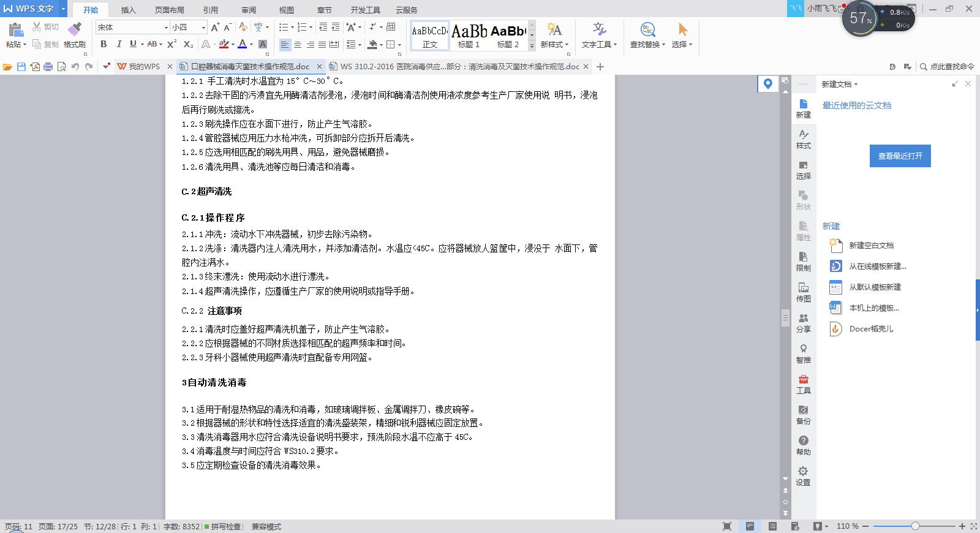This screenshot has width=980, height=533.
Task: Open print preview from quick toolbar
Action: click(x=61, y=66)
